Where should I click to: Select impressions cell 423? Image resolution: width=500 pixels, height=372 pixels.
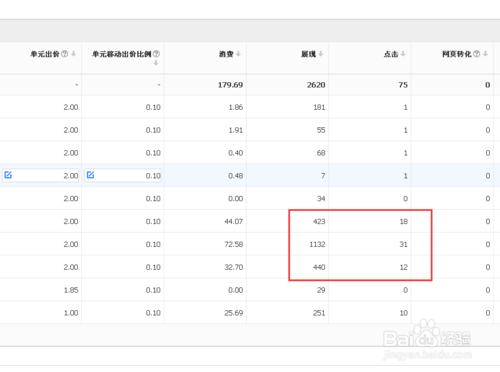pyautogui.click(x=319, y=221)
